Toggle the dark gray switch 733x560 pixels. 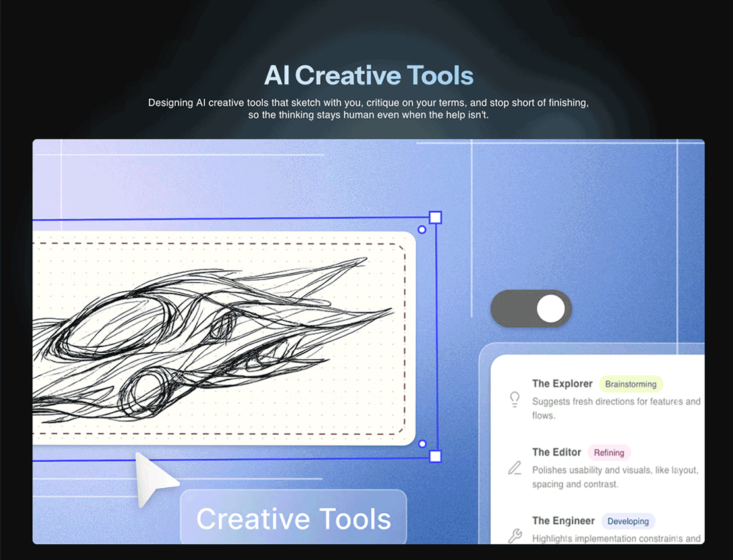coord(531,309)
